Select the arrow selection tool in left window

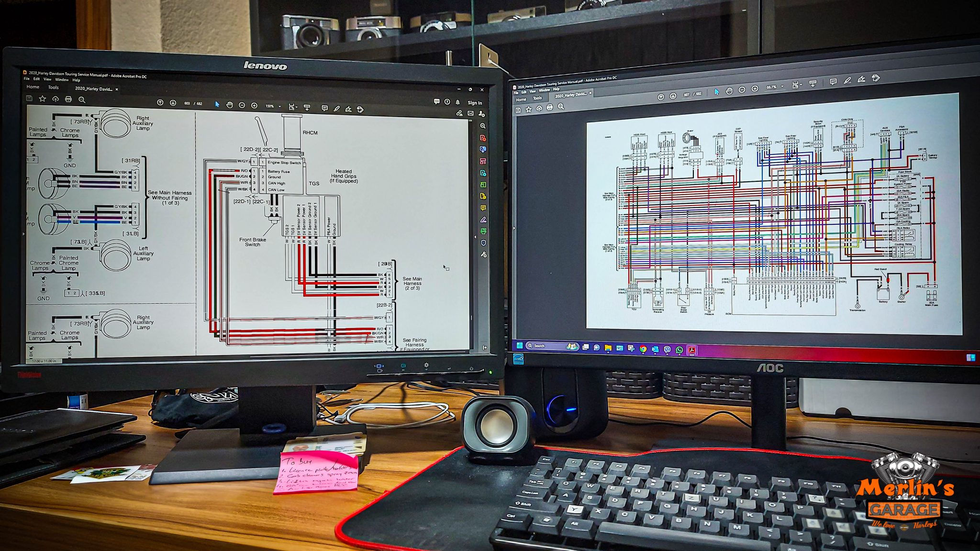click(217, 104)
